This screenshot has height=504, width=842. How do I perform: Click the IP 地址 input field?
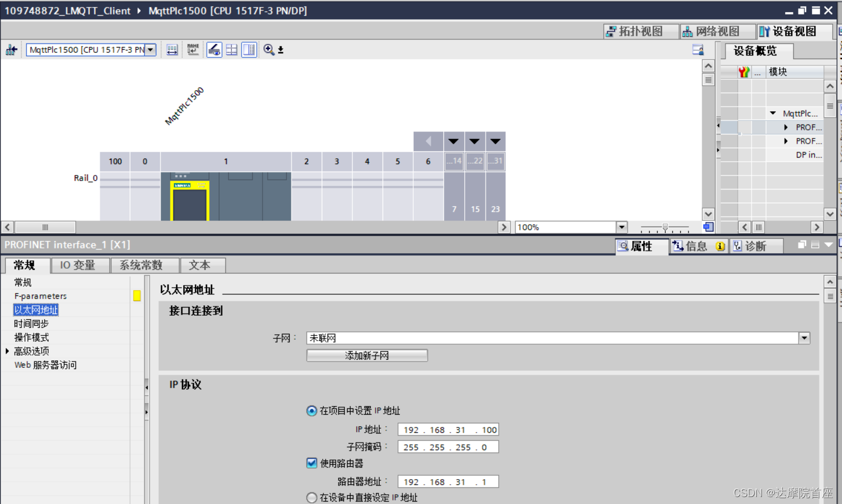click(448, 430)
